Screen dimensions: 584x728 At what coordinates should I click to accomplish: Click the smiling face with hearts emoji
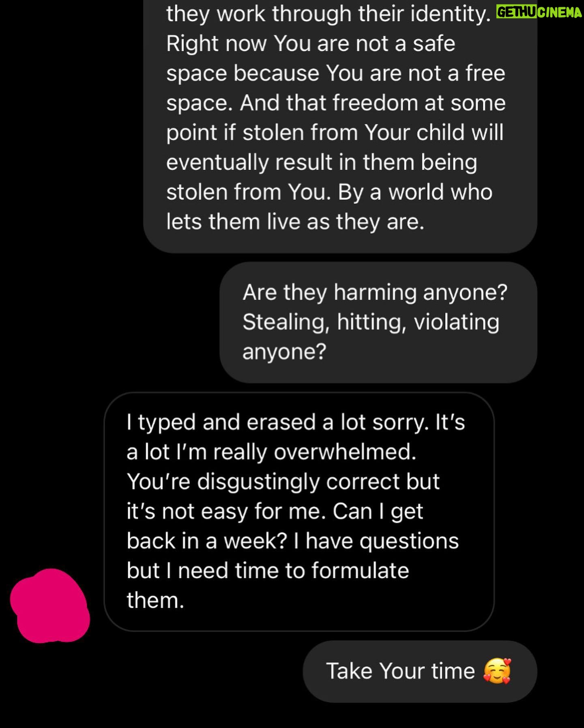tap(497, 671)
